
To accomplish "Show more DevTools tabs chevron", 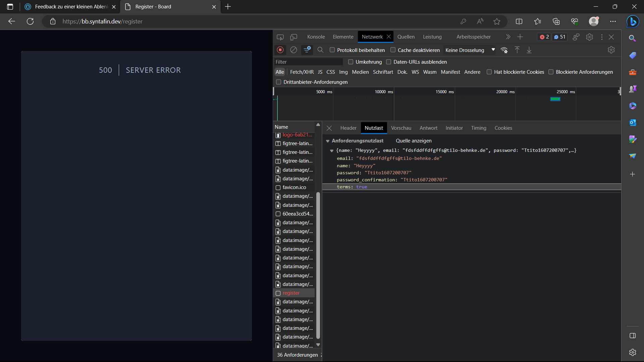I will 508,37.
